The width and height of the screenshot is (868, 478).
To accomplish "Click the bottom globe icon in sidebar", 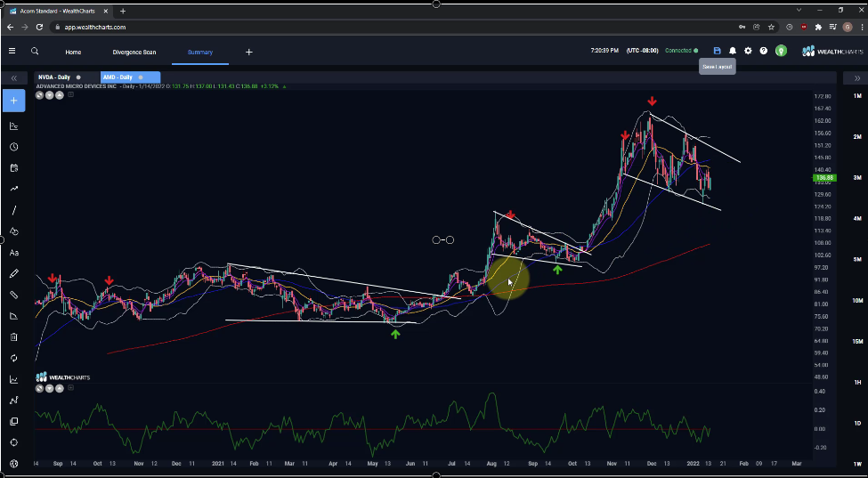I will [x=14, y=464].
